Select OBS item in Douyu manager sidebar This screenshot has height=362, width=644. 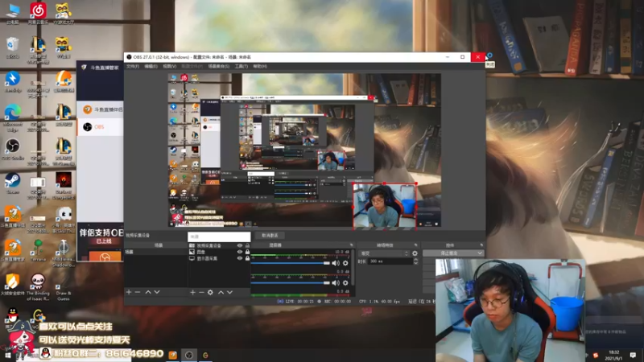pyautogui.click(x=100, y=127)
